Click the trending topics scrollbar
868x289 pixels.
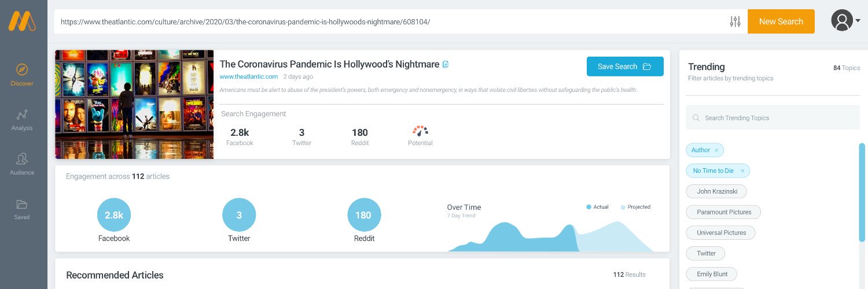[862, 192]
